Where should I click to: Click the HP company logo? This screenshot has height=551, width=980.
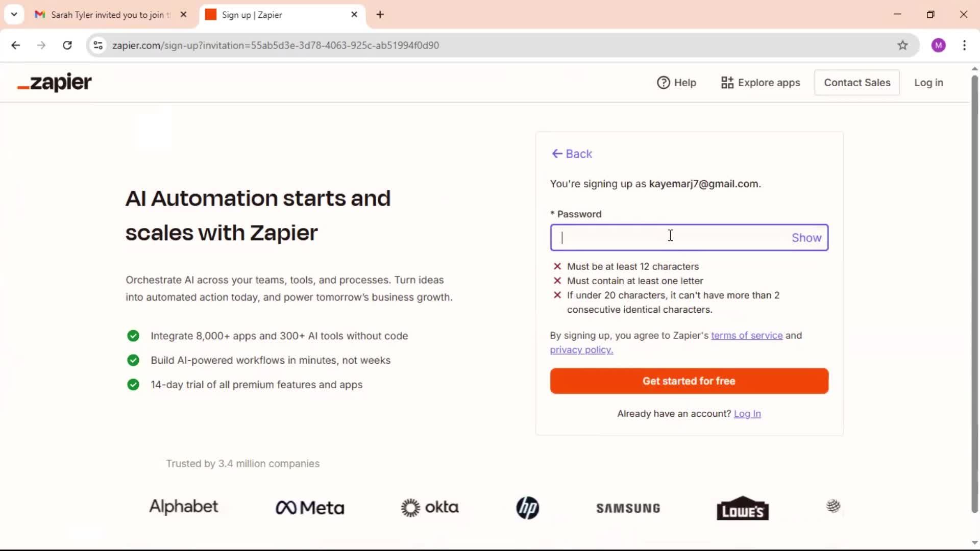pyautogui.click(x=527, y=508)
